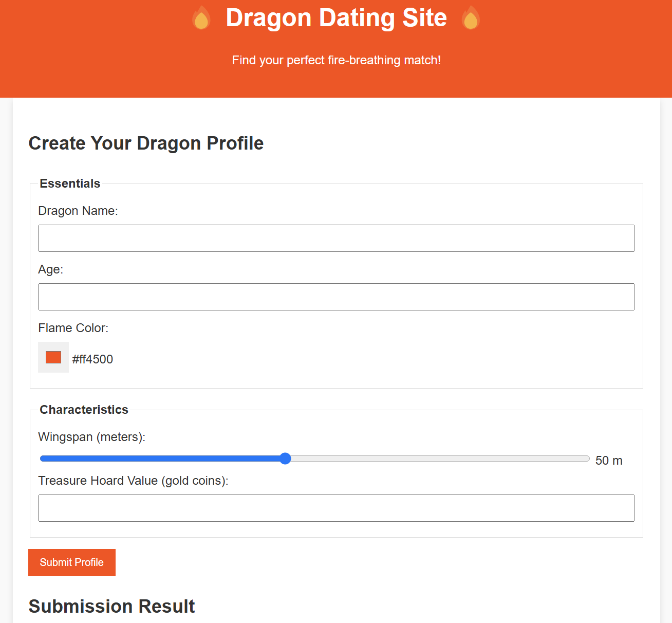Click the Flame Color label
The width and height of the screenshot is (672, 623).
(x=73, y=328)
